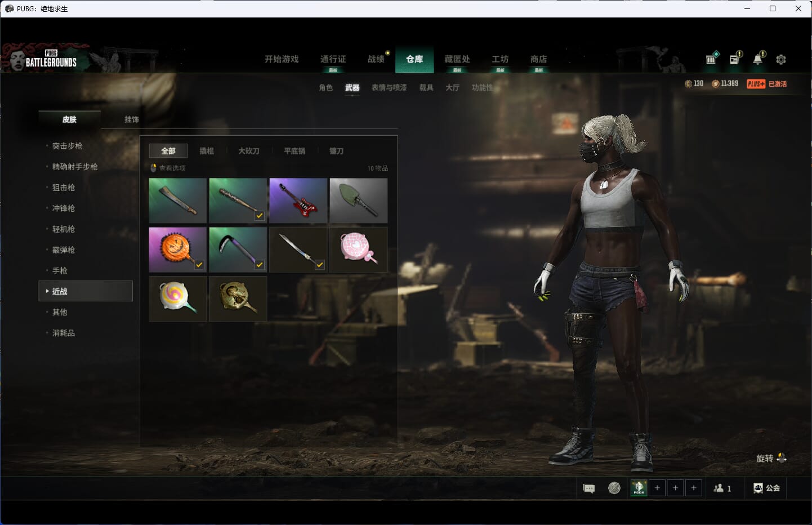This screenshot has height=525, width=812.
Task: Click the PLUS+ activated badge
Action: coord(767,84)
